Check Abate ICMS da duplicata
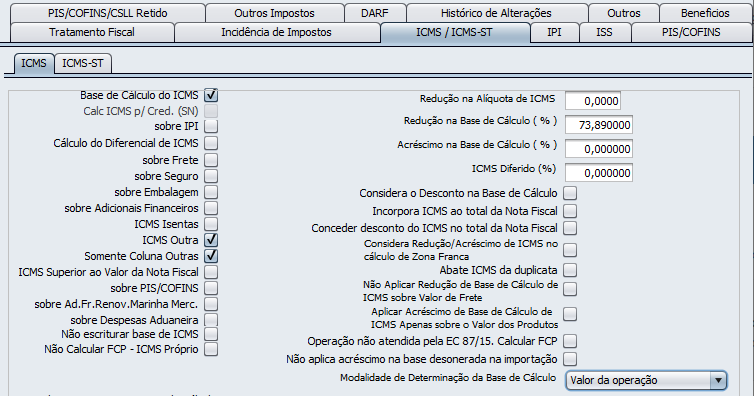The width and height of the screenshot is (754, 396). [x=570, y=270]
